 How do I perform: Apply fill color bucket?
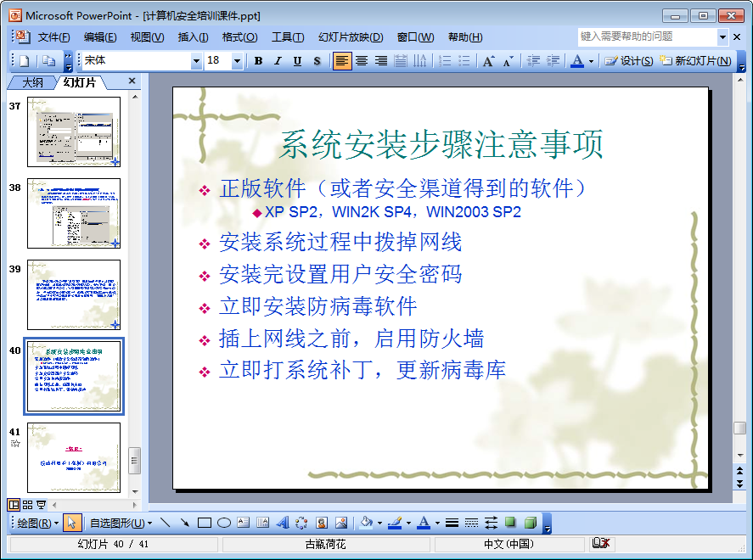(x=366, y=523)
